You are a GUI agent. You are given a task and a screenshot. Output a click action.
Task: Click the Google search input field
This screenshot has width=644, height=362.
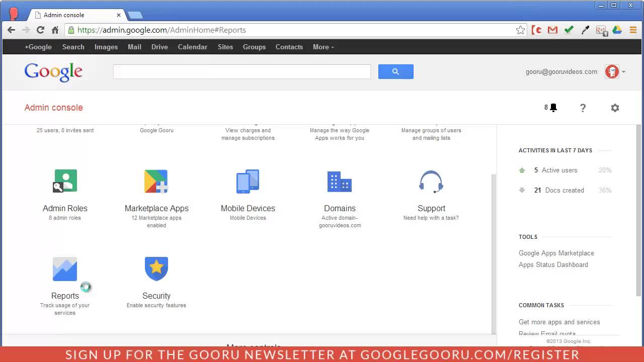[242, 71]
